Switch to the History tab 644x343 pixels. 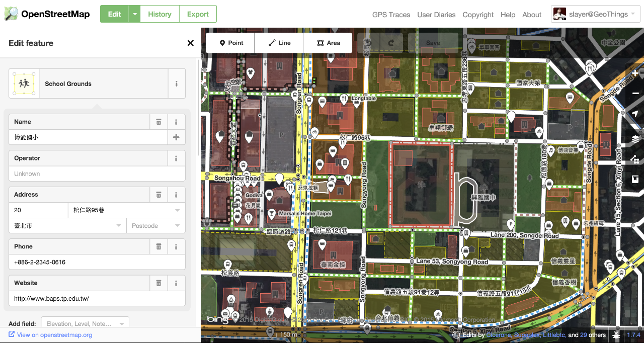pyautogui.click(x=159, y=14)
